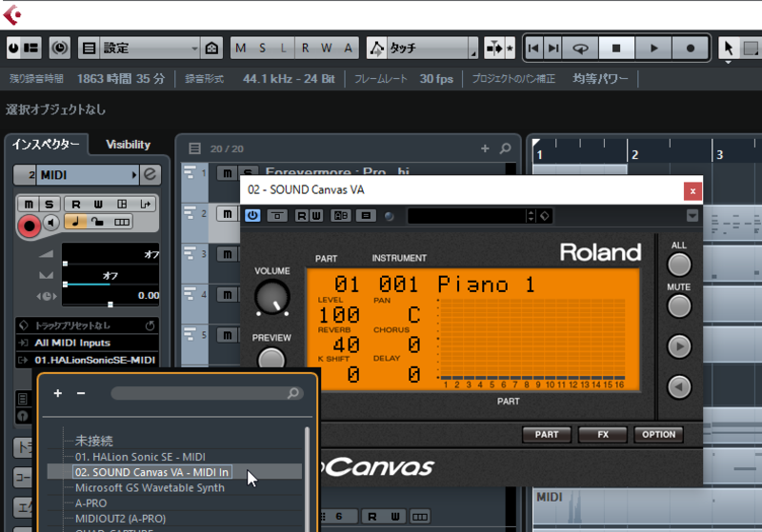
Task: Toggle the Activate Project power button
Action: 14,48
